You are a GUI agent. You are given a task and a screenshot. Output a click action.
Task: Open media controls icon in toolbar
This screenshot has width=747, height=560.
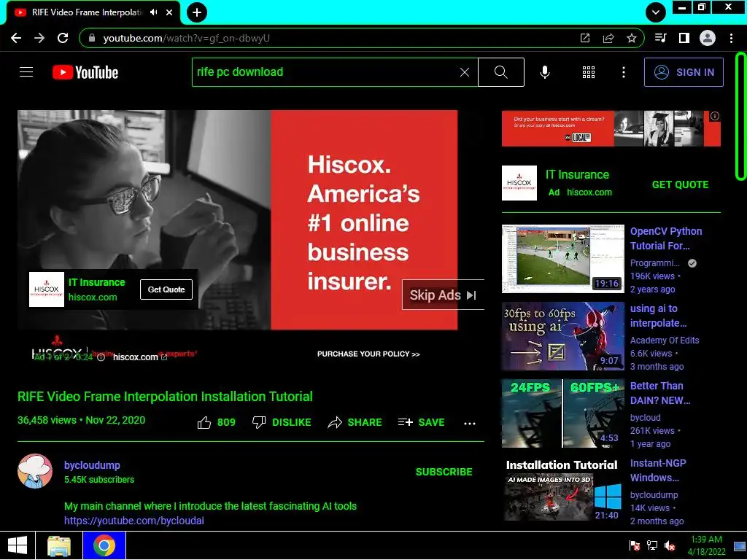pos(661,38)
